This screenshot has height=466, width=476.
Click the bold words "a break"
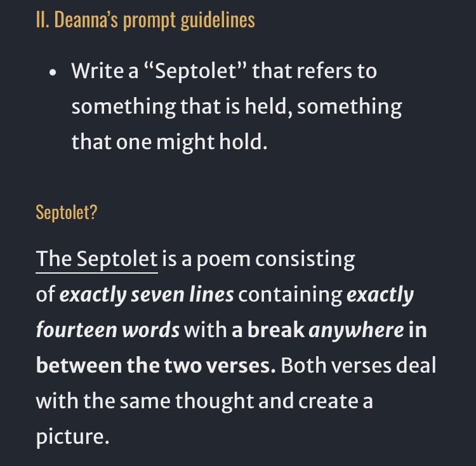click(268, 330)
